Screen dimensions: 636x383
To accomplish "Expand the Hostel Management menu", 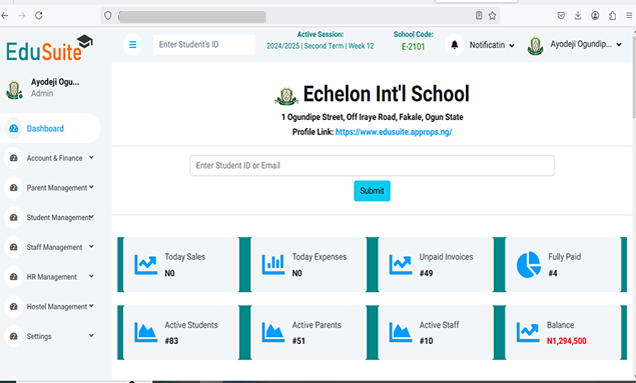I will coord(50,306).
